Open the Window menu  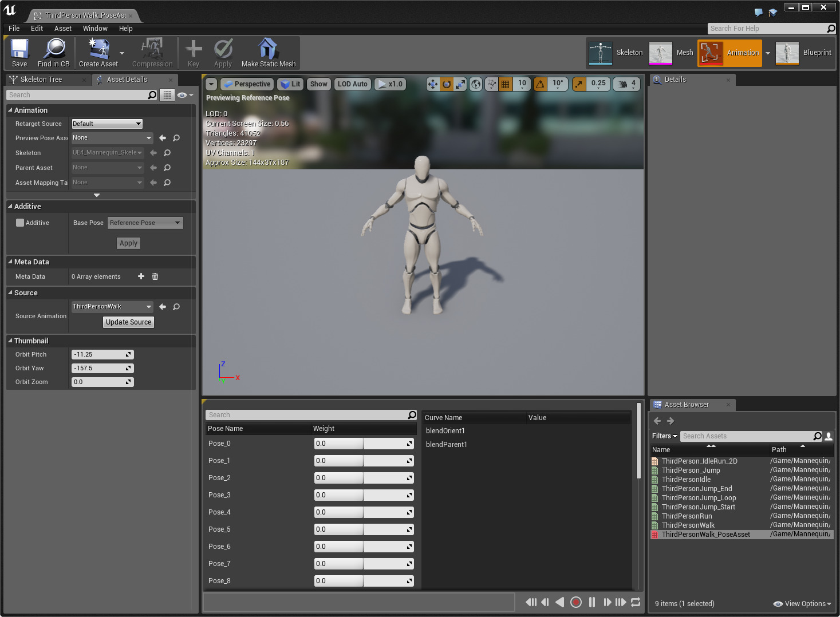[95, 29]
